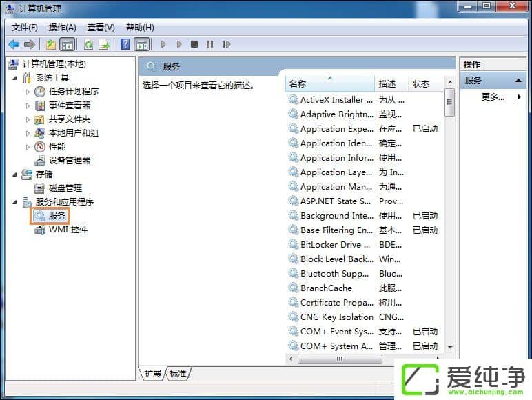This screenshot has width=532, height=400.
Task: Expand the 任务计划程序 tree node
Action: (28, 92)
